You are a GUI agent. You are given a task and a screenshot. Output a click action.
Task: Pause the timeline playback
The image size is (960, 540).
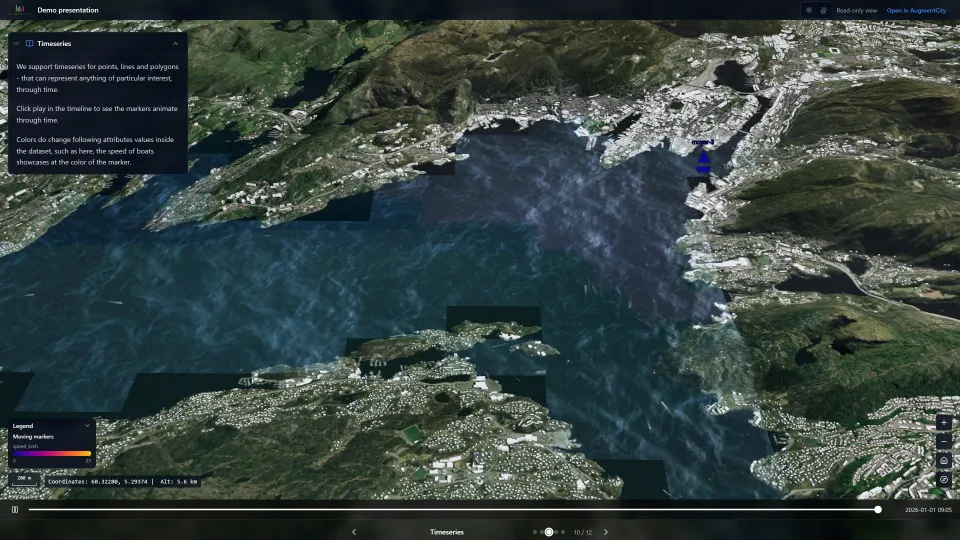point(15,509)
